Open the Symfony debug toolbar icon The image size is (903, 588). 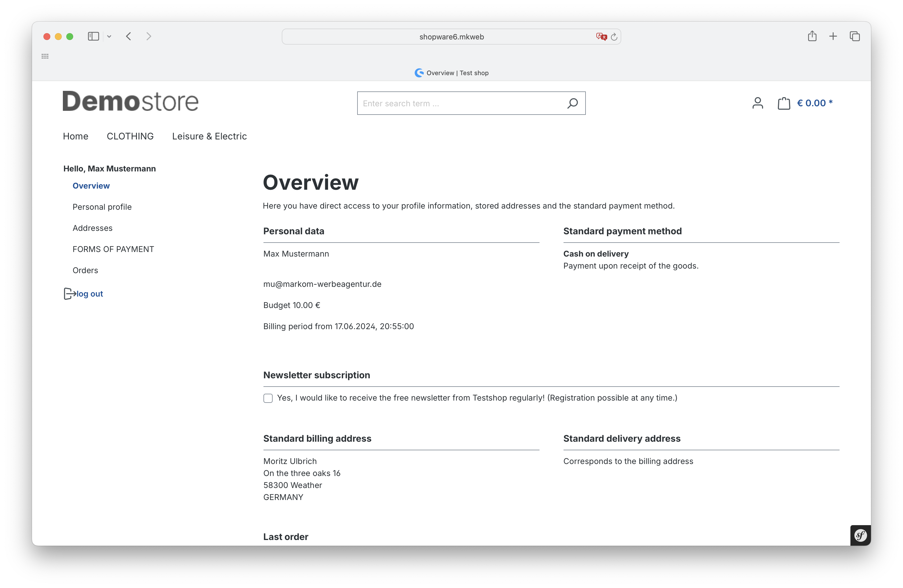[x=860, y=535]
